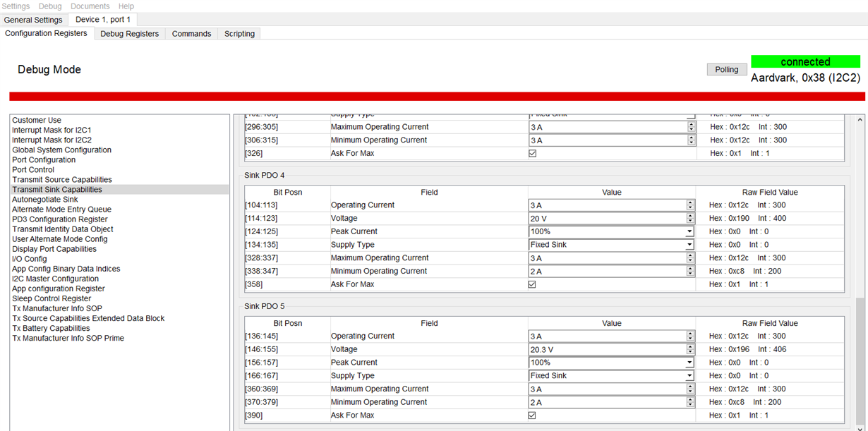Select Transmit Identity Data Object
This screenshot has width=868, height=431.
click(x=63, y=229)
